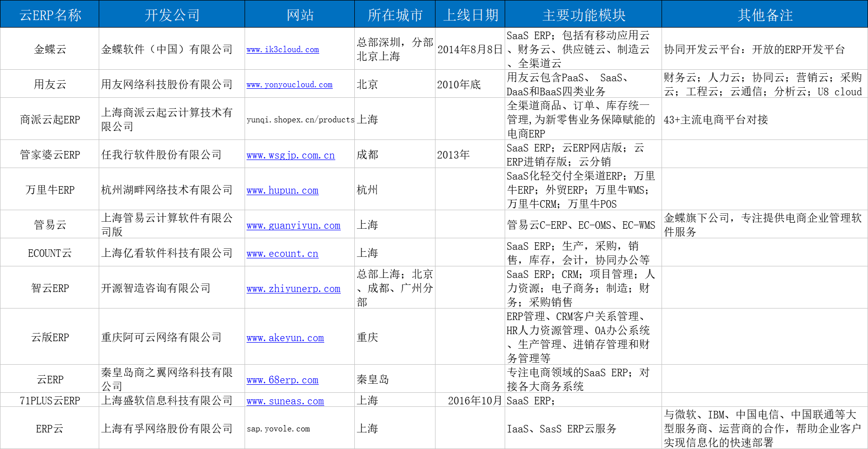Click the 2016年10月 date cell
Image resolution: width=868 pixels, height=449 pixels.
[470, 400]
